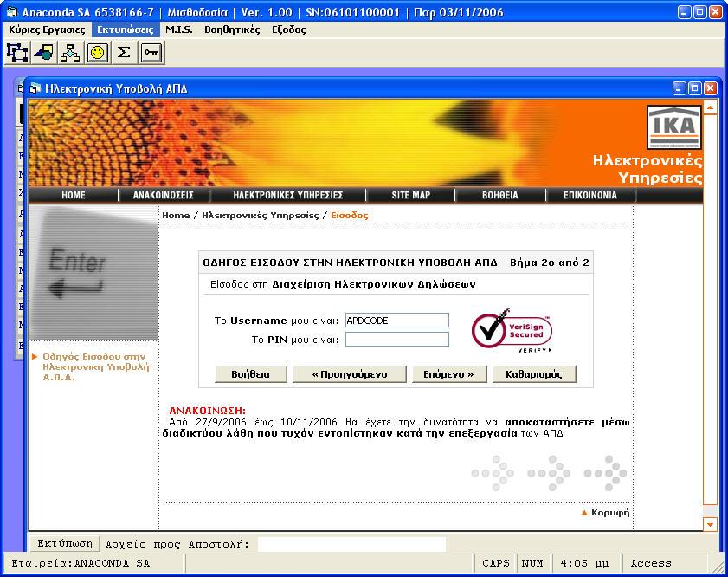Click the Είσοδος breadcrumb link
728x577 pixels.
click(349, 215)
